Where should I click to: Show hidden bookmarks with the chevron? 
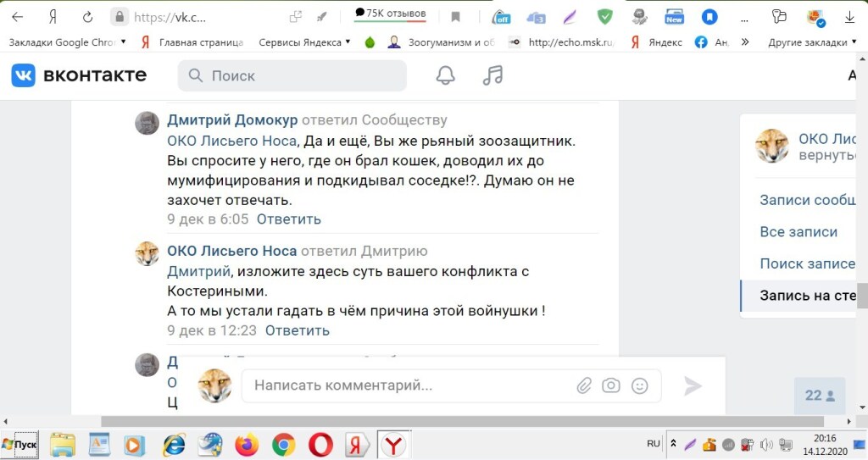click(745, 42)
